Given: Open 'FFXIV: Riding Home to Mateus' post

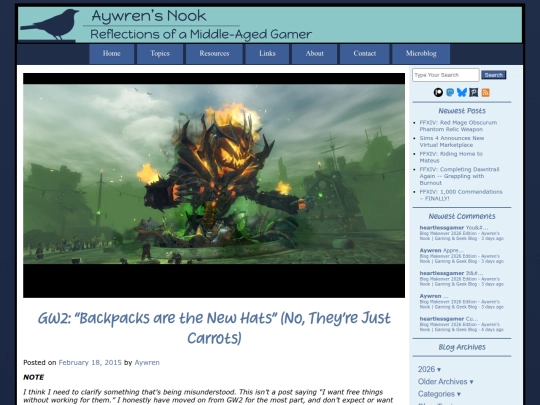Looking at the screenshot, I should (451, 157).
